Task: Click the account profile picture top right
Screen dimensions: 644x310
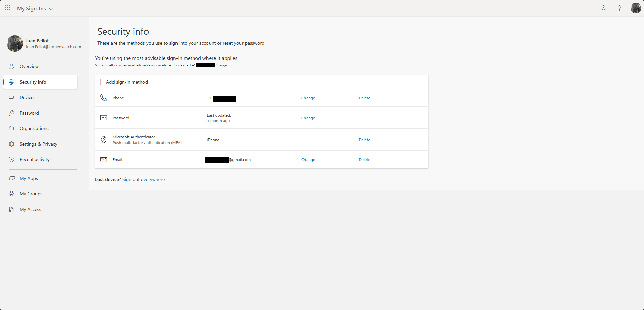Action: [636, 8]
